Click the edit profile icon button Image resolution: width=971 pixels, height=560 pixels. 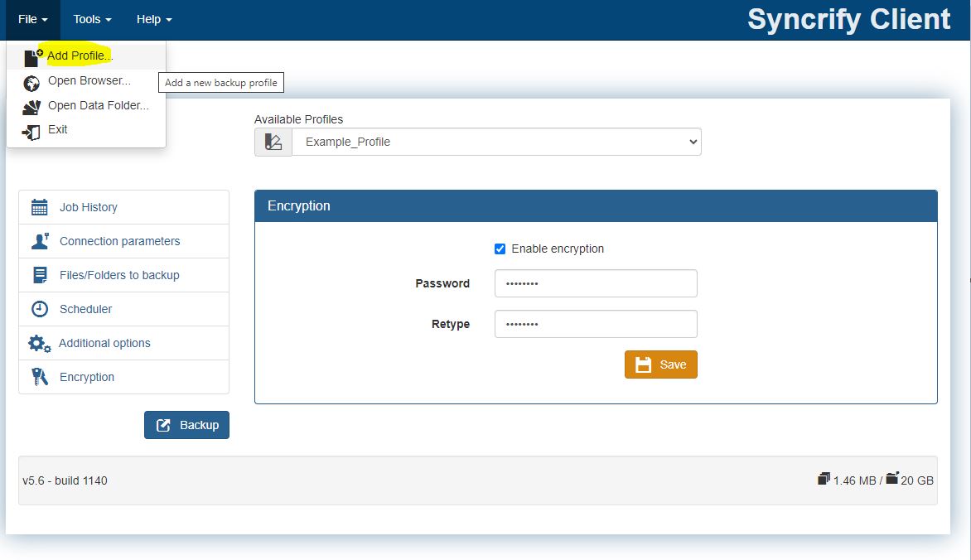[273, 142]
